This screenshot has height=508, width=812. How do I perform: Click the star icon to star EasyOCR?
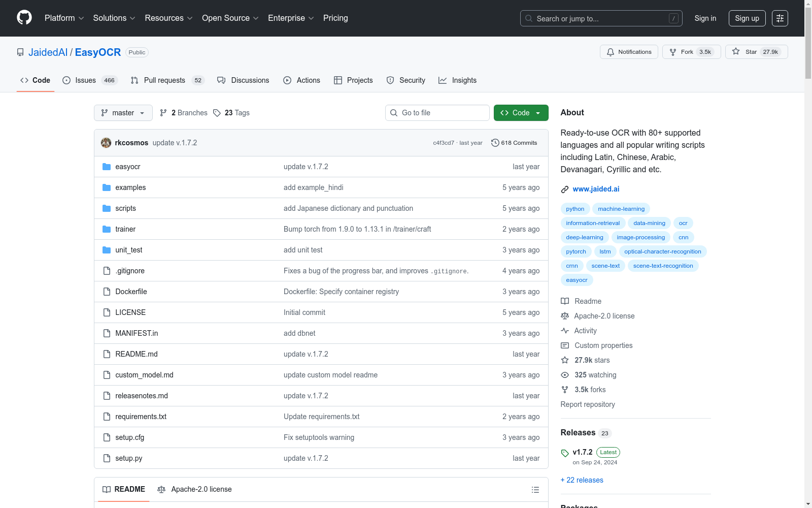point(736,51)
